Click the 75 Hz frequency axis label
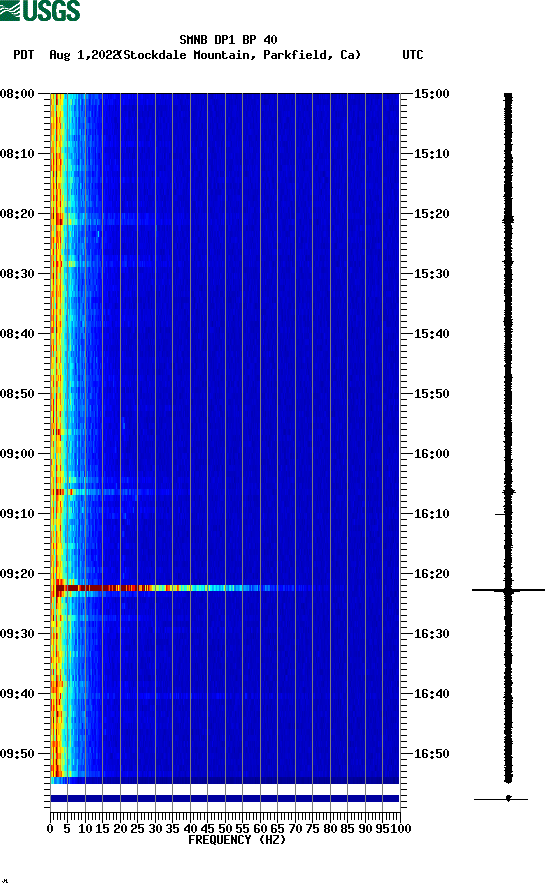Image resolution: width=552 pixels, height=892 pixels. coord(312,829)
